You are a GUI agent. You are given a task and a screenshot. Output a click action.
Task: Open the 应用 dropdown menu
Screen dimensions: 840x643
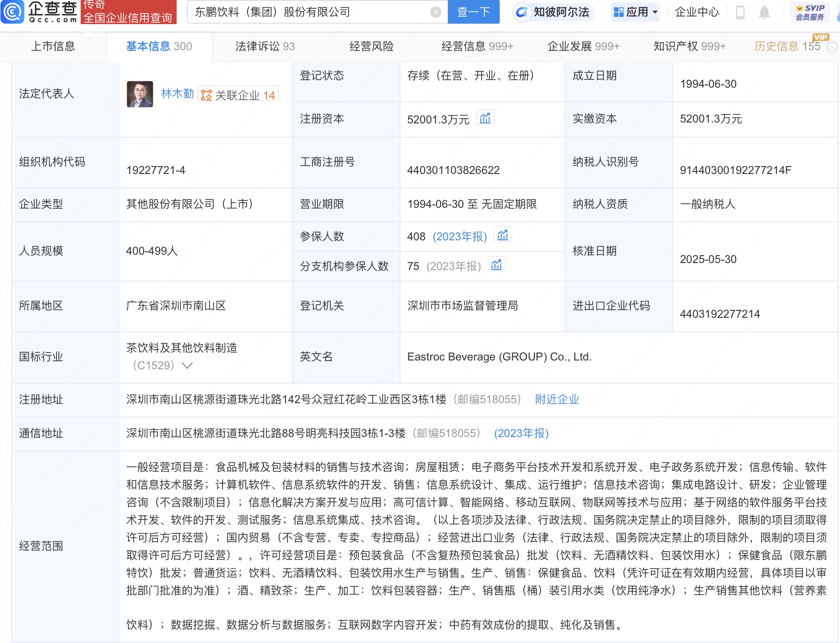coord(635,12)
